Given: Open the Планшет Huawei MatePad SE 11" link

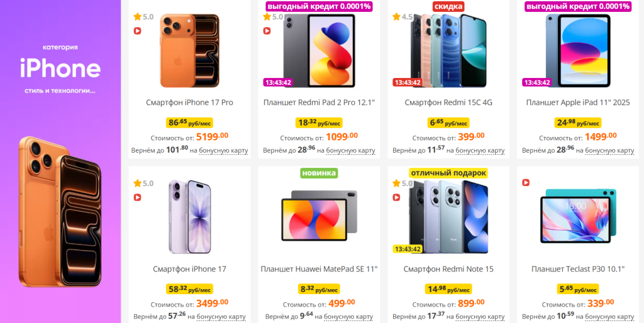Looking at the screenshot, I should [319, 269].
